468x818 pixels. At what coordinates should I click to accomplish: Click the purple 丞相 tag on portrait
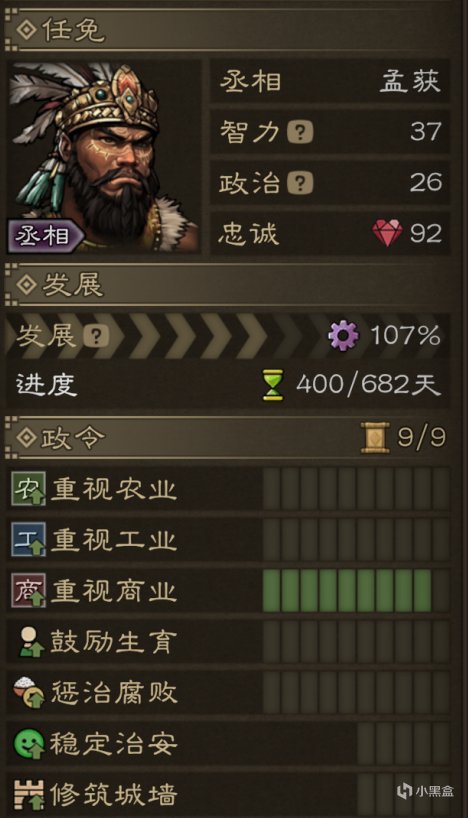[45, 236]
